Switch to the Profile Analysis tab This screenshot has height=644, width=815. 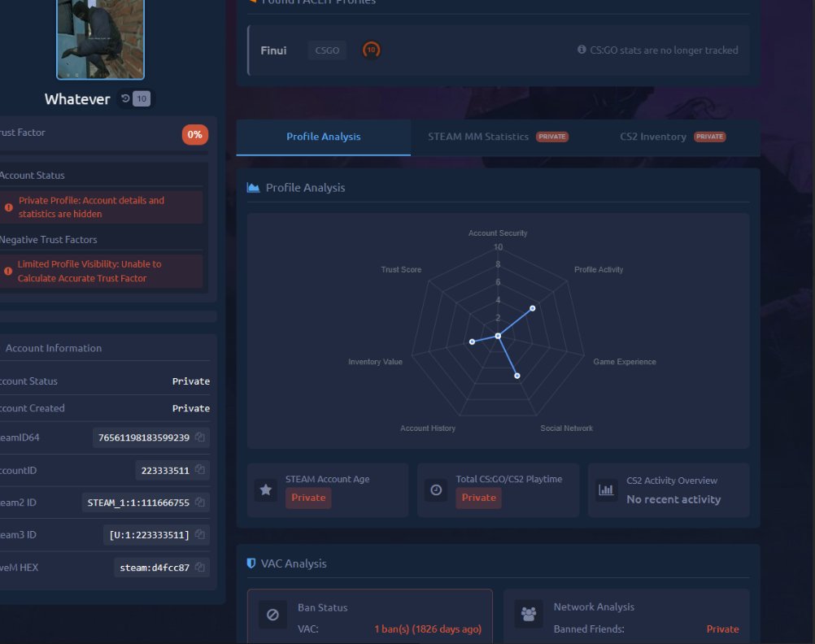click(323, 137)
